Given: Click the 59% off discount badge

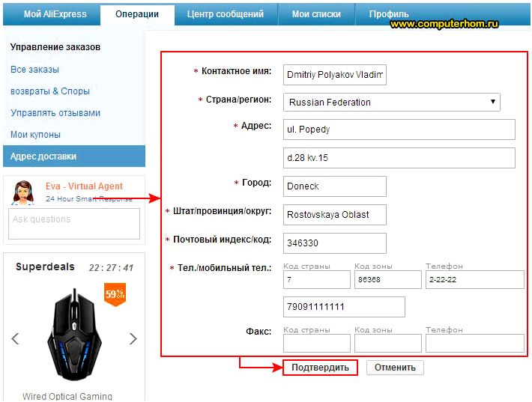Looking at the screenshot, I should tap(115, 294).
